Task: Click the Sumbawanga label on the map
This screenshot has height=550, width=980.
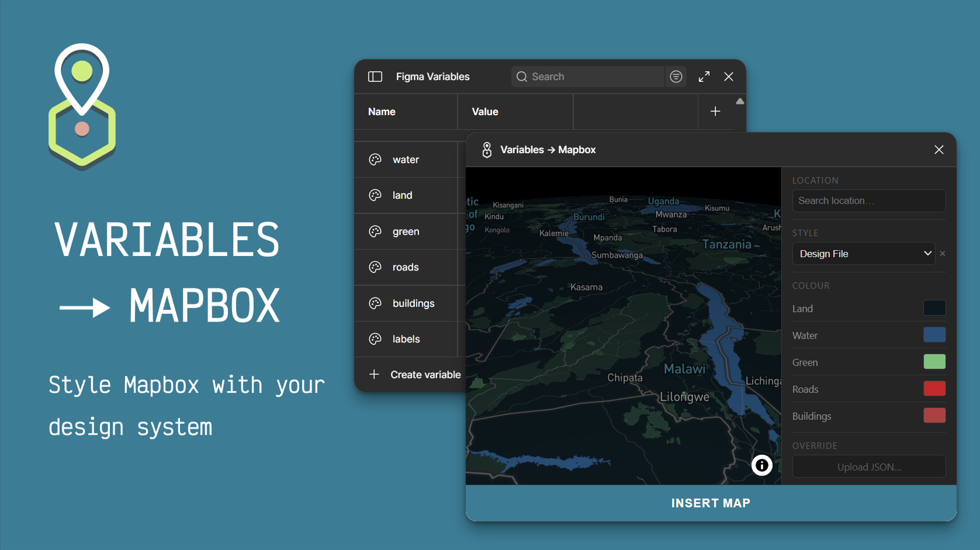Action: click(617, 255)
